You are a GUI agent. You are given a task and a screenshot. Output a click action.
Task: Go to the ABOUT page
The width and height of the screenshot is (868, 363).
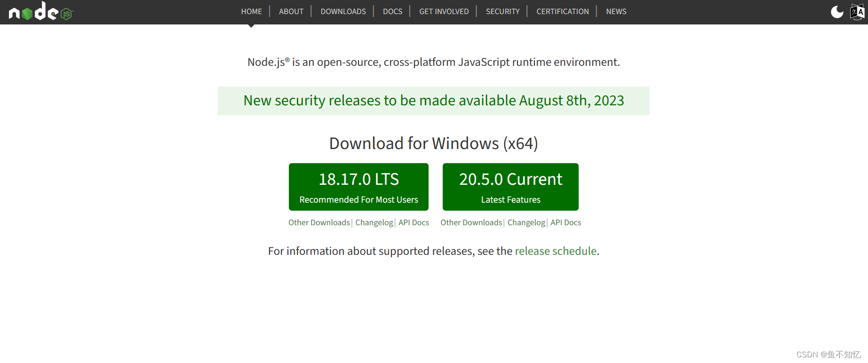291,11
